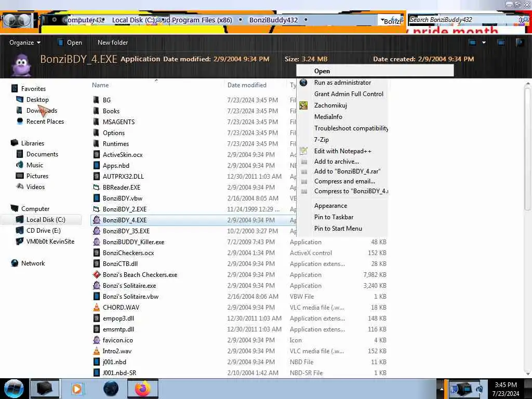Select VM0b0t KevinSite in sidebar
The image size is (532, 399).
(50, 241)
